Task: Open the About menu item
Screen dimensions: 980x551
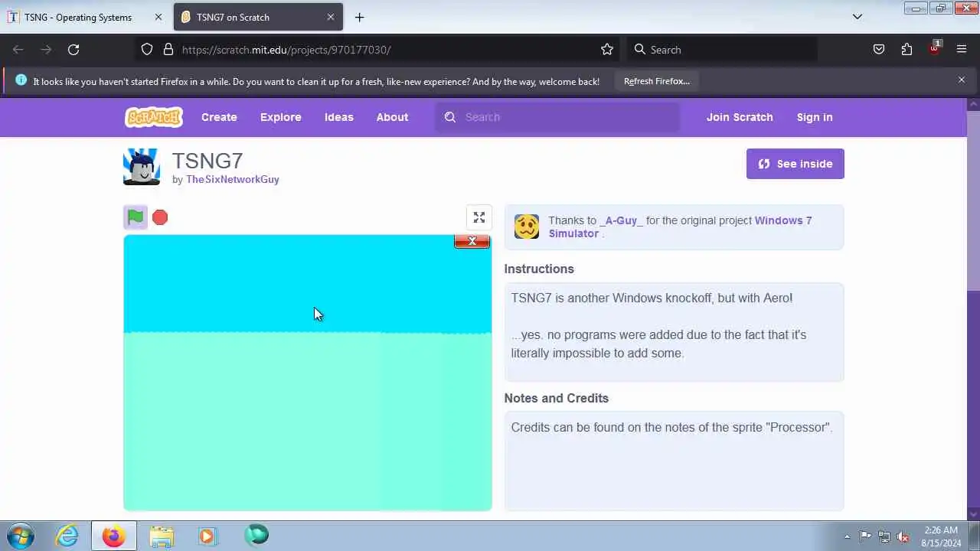Action: click(x=392, y=117)
